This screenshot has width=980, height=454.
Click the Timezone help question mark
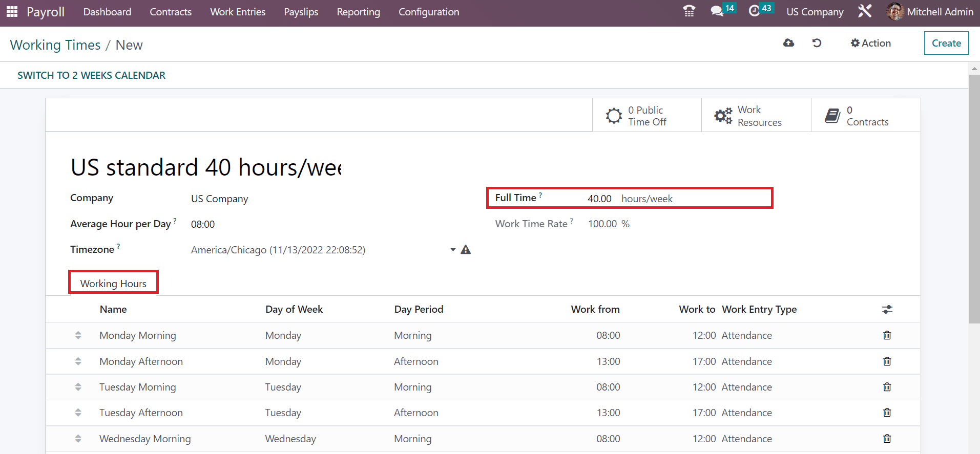click(118, 246)
